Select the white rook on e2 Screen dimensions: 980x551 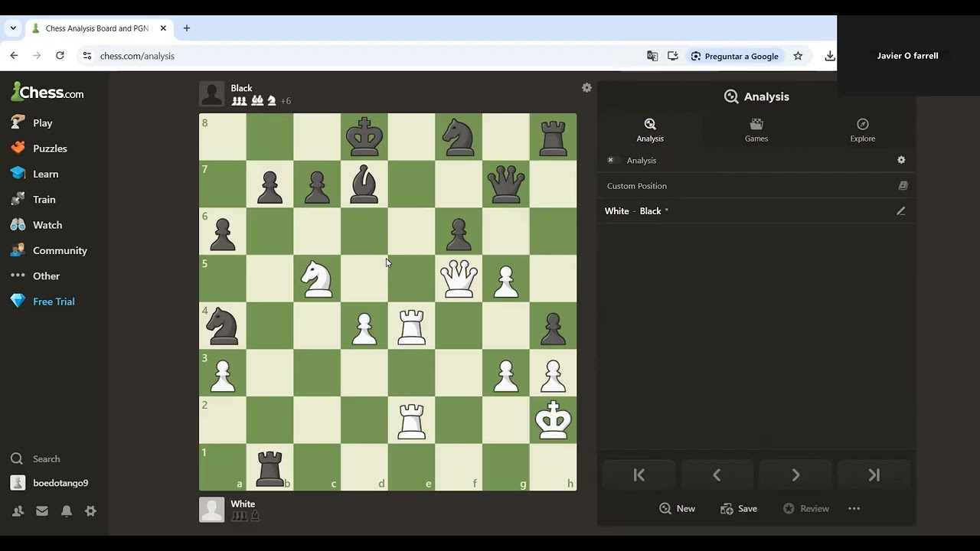412,420
